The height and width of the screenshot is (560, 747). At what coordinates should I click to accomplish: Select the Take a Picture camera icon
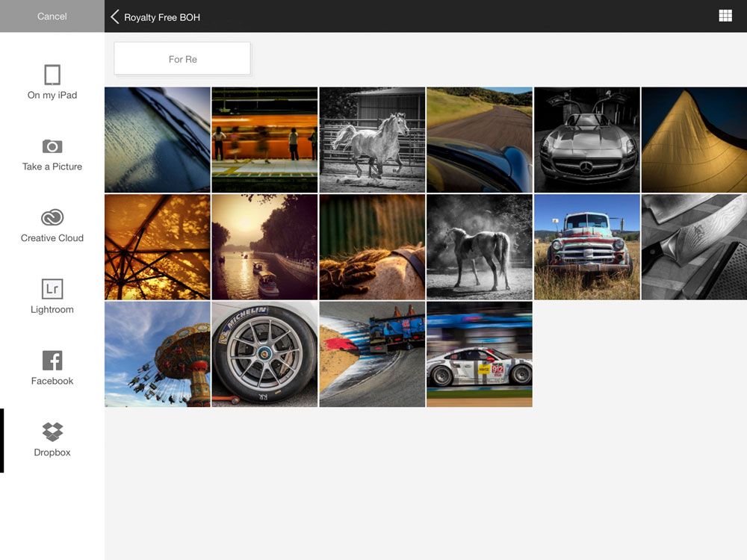(x=52, y=146)
